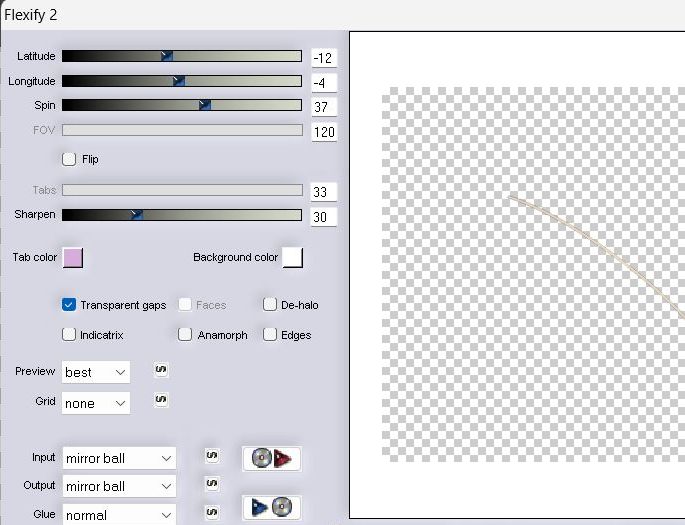The height and width of the screenshot is (525, 685).
Task: Click the reset icon beside the Input dropdown
Action: tap(211, 456)
